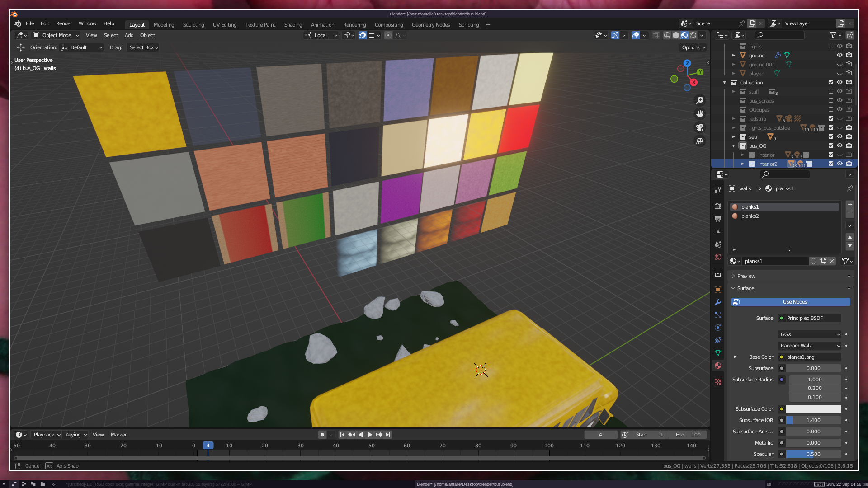Image resolution: width=868 pixels, height=488 pixels.
Task: Open the GGX distribution dropdown
Action: [x=809, y=334]
